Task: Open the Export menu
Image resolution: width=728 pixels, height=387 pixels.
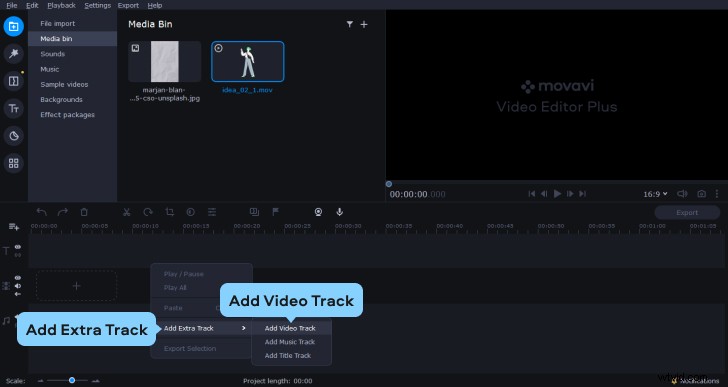Action: click(128, 6)
